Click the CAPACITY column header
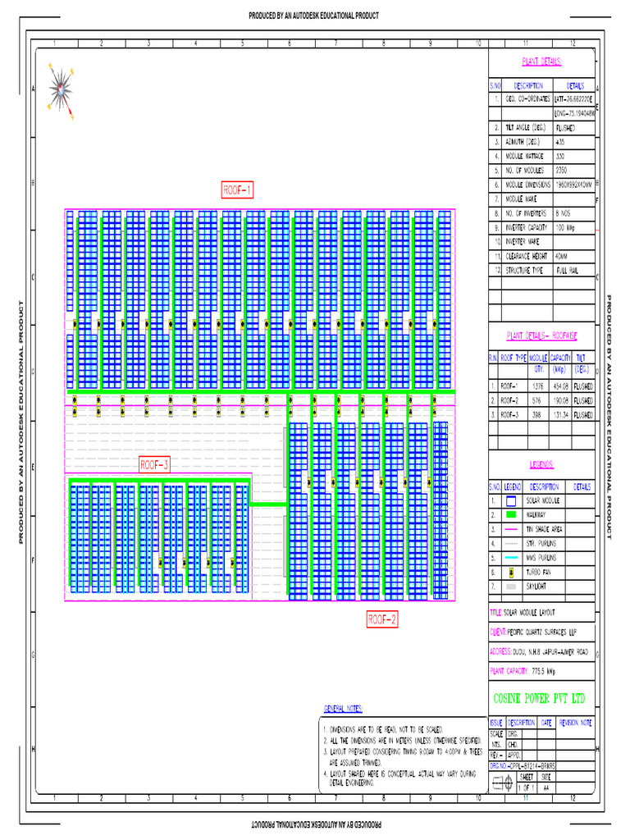Image resolution: width=630 pixels, height=840 pixels. (560, 358)
